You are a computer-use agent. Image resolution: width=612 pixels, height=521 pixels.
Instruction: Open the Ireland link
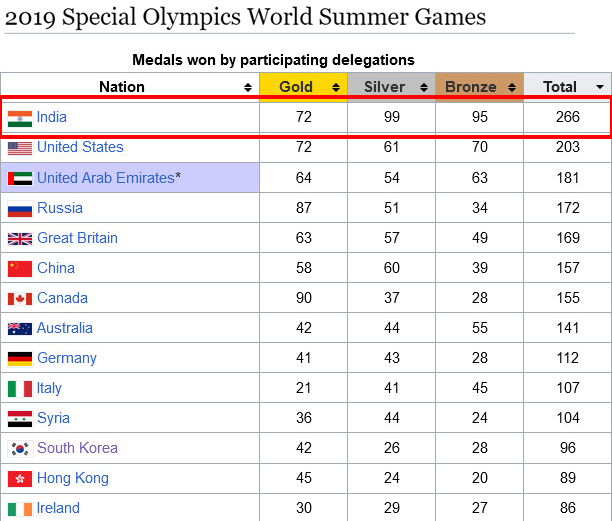58,508
